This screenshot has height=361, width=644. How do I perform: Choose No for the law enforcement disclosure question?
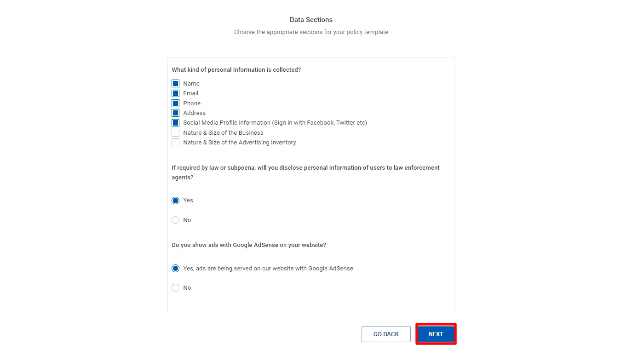[x=175, y=220]
